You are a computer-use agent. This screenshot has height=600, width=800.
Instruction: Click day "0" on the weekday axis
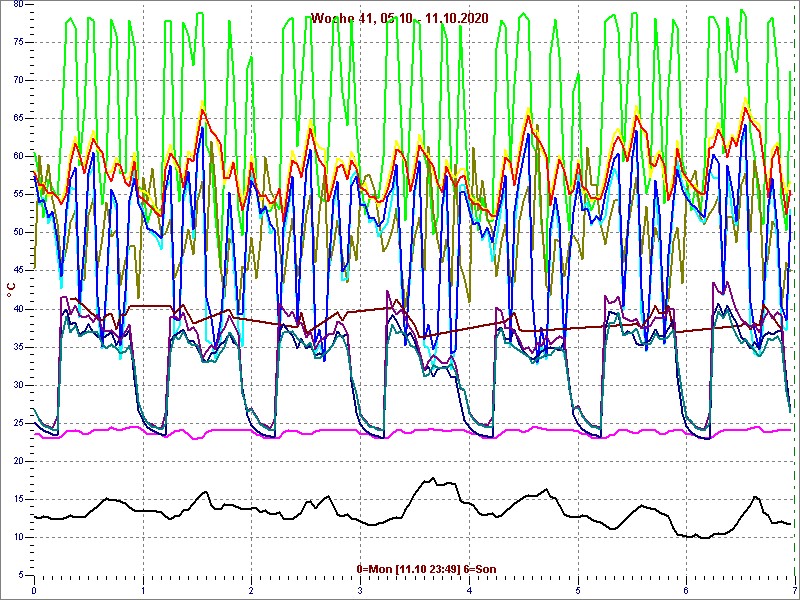pos(34,591)
